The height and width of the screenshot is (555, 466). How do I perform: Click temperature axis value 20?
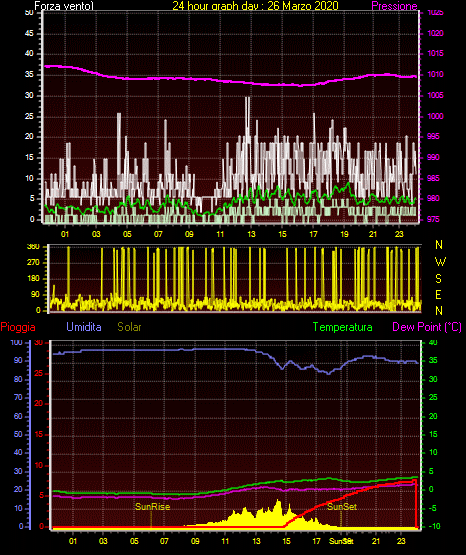point(433,416)
